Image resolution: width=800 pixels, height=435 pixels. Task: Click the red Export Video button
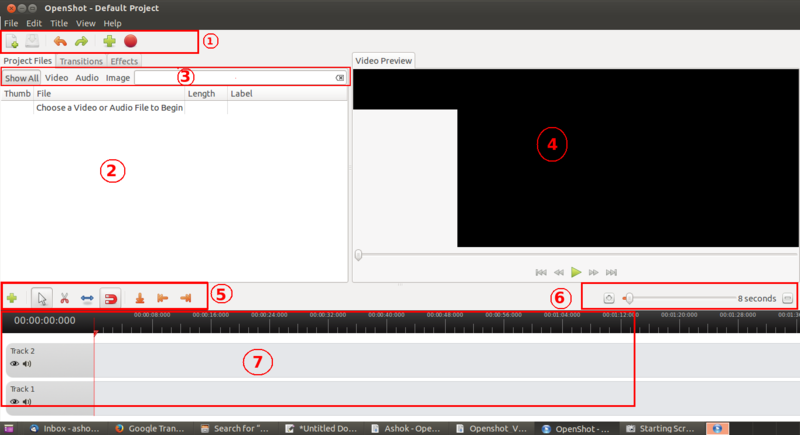coord(131,41)
